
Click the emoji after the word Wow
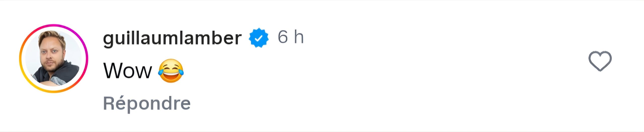[x=171, y=71]
